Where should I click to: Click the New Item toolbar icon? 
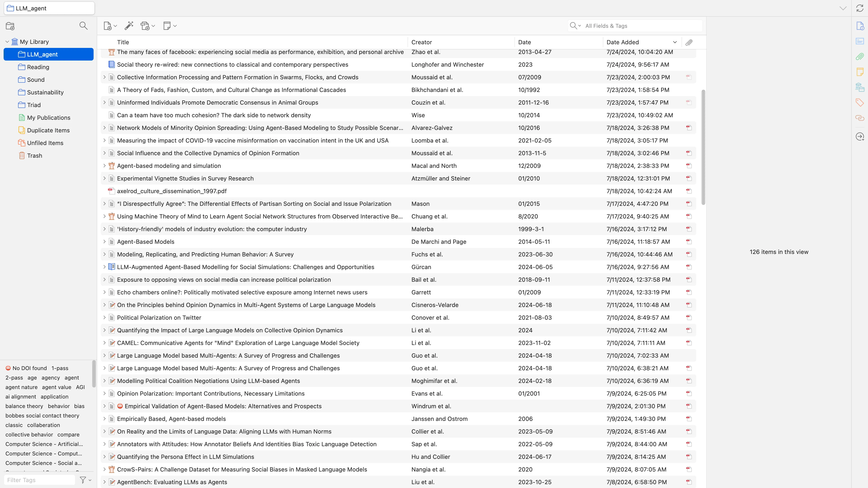[108, 26]
